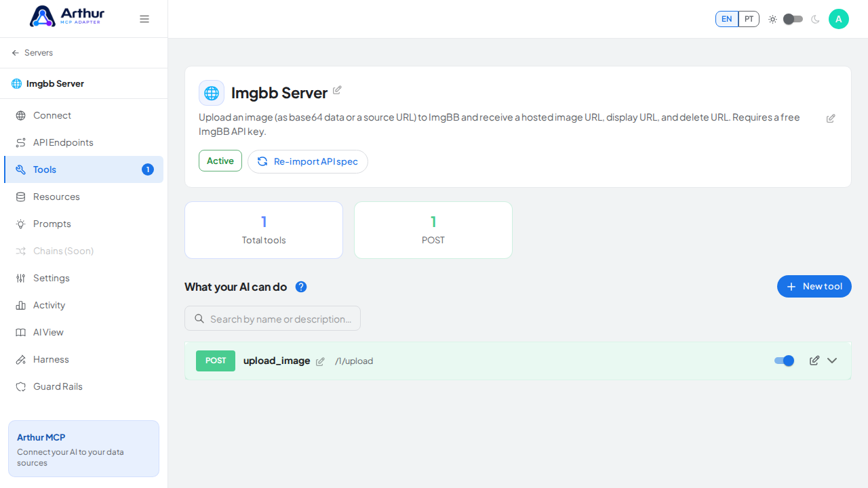Click the POST method badge
Screen dimensions: 868x488
pos(216,361)
